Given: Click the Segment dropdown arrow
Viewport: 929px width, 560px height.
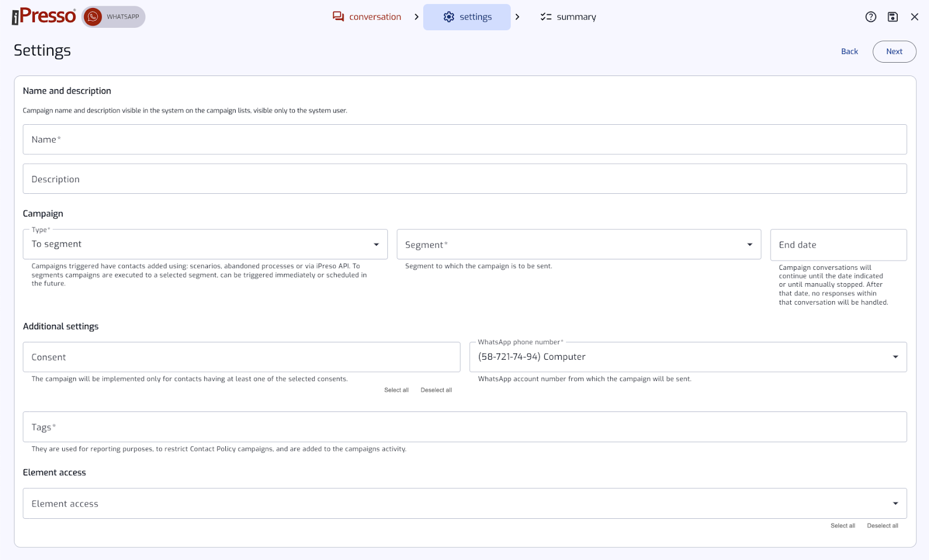Looking at the screenshot, I should [x=750, y=245].
